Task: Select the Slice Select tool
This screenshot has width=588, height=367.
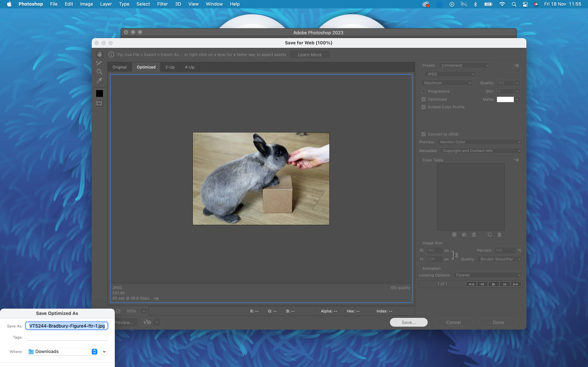Action: tap(99, 63)
